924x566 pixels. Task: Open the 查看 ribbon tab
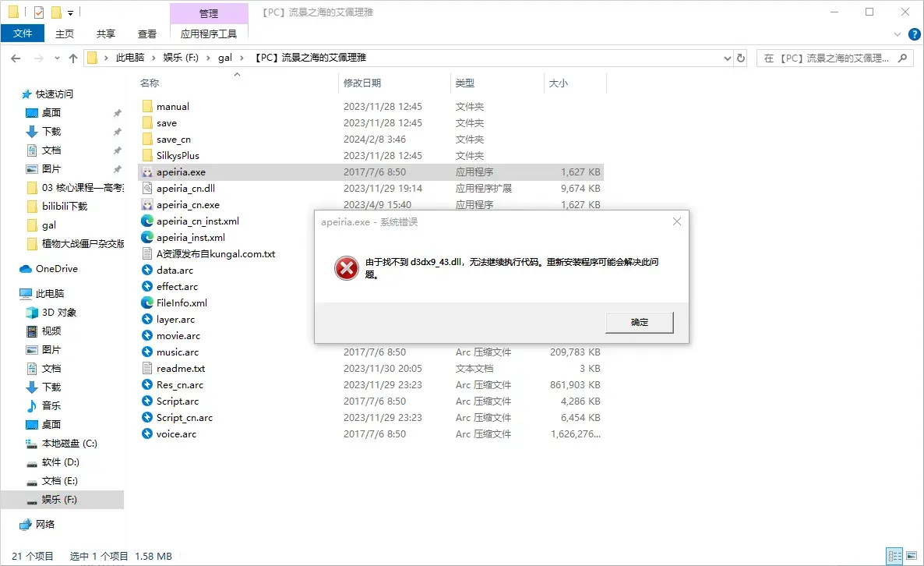pyautogui.click(x=147, y=34)
